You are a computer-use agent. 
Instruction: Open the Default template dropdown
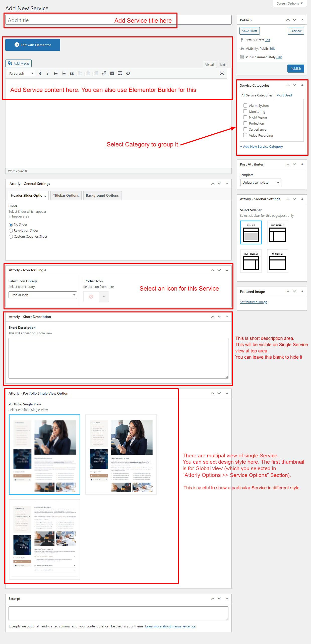point(260,182)
